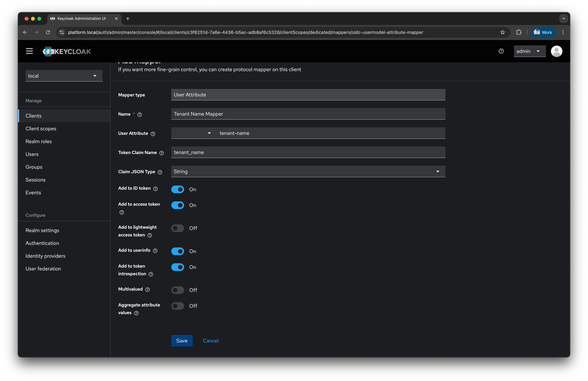
Task: Open the help question-mark icon in header
Action: (501, 51)
